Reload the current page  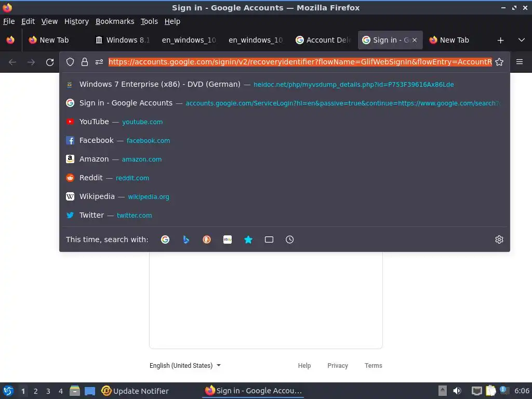[50, 62]
